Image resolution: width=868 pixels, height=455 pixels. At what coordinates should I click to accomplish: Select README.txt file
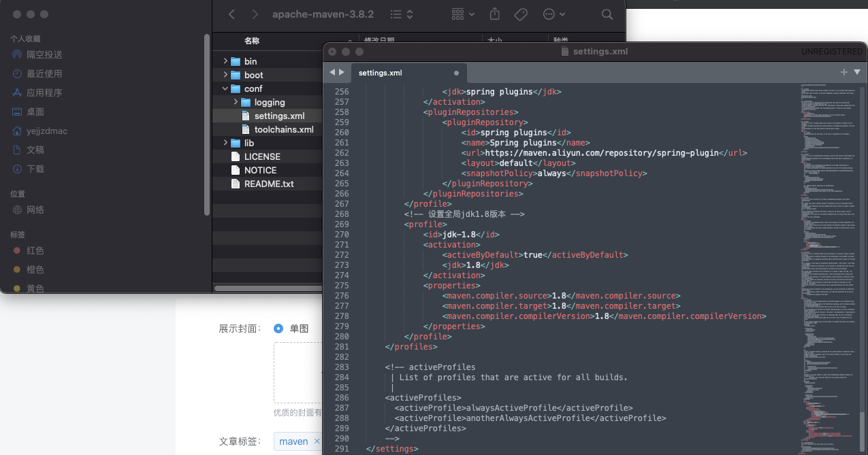[x=270, y=184]
